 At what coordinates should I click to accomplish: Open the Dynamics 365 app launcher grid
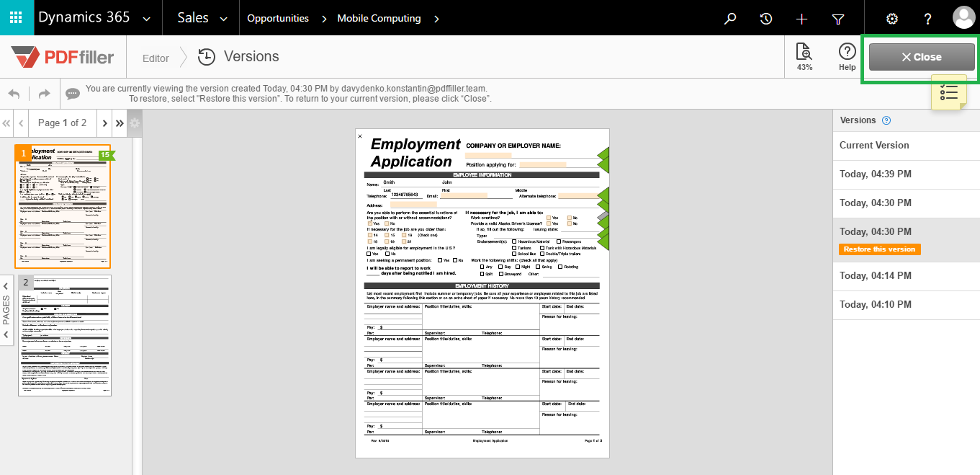[x=17, y=18]
